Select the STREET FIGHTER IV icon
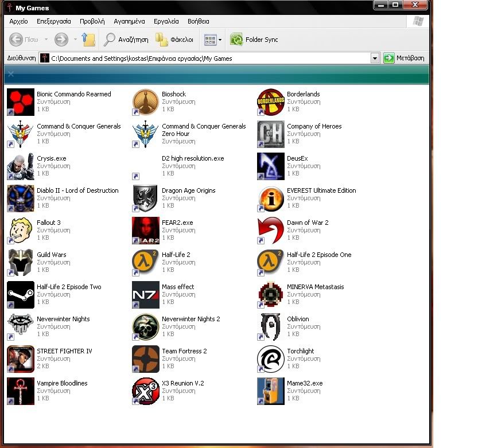This screenshot has width=482, height=448. (21, 359)
